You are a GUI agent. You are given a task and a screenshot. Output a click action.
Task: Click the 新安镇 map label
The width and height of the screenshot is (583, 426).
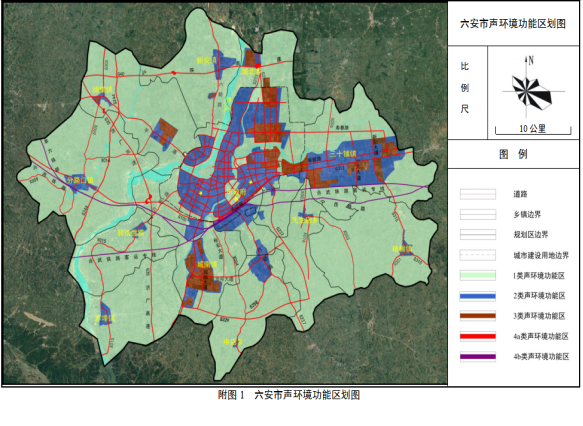206,60
